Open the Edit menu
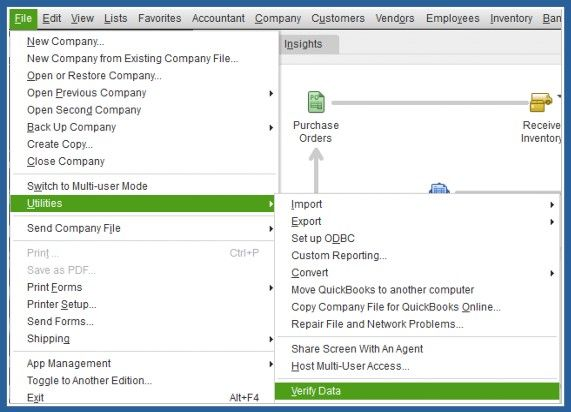571x412 pixels. click(x=52, y=18)
